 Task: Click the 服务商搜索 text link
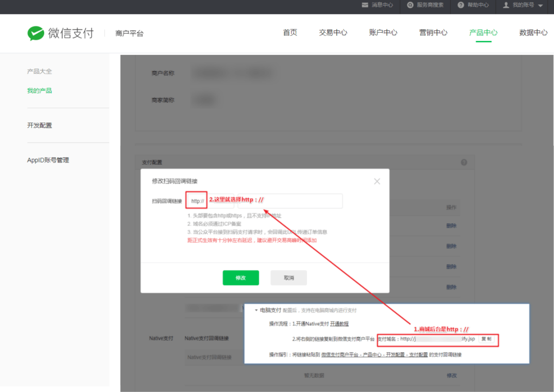[x=430, y=5]
